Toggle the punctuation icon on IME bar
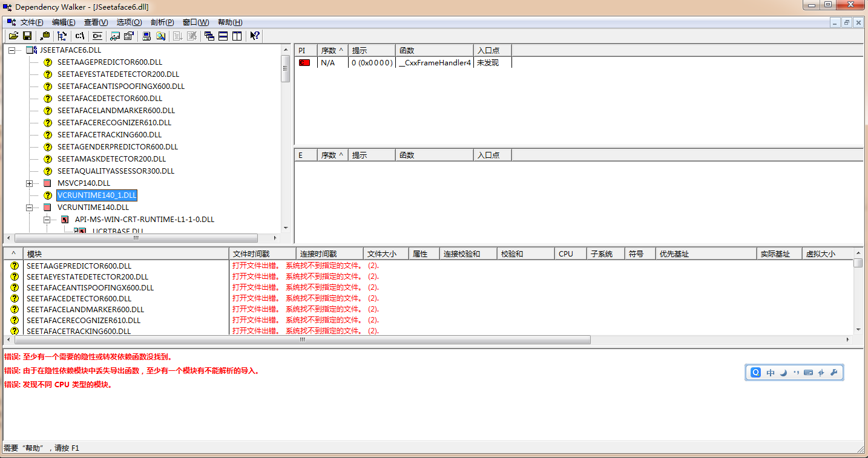Viewport: 868px width, 458px height. pos(796,373)
